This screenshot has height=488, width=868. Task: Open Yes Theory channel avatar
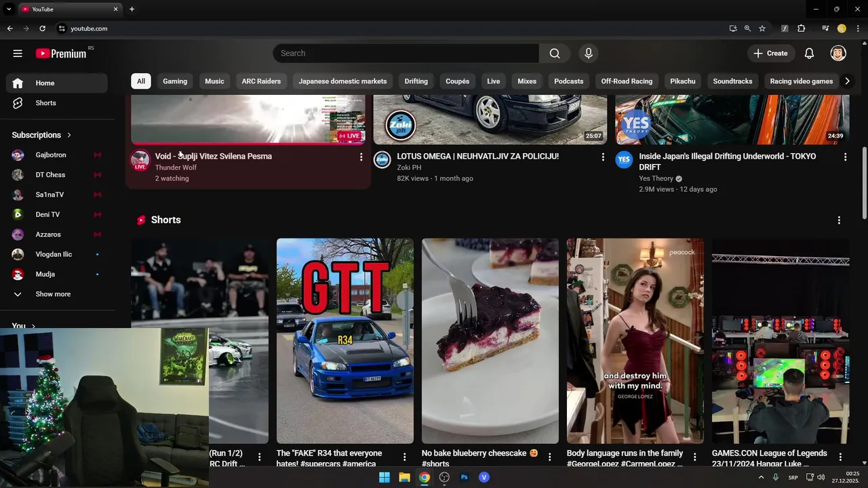pyautogui.click(x=625, y=159)
